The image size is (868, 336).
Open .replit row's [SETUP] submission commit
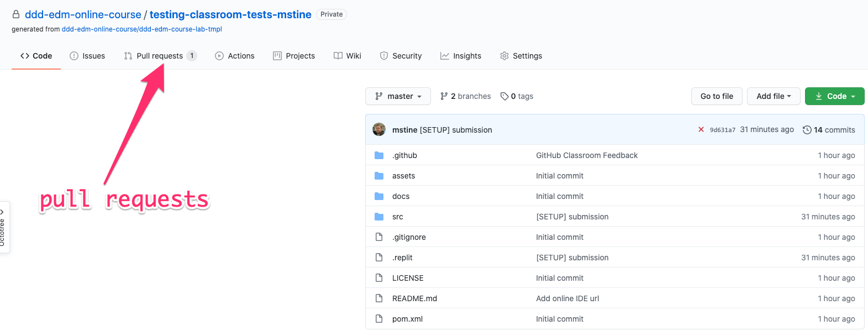pos(572,258)
